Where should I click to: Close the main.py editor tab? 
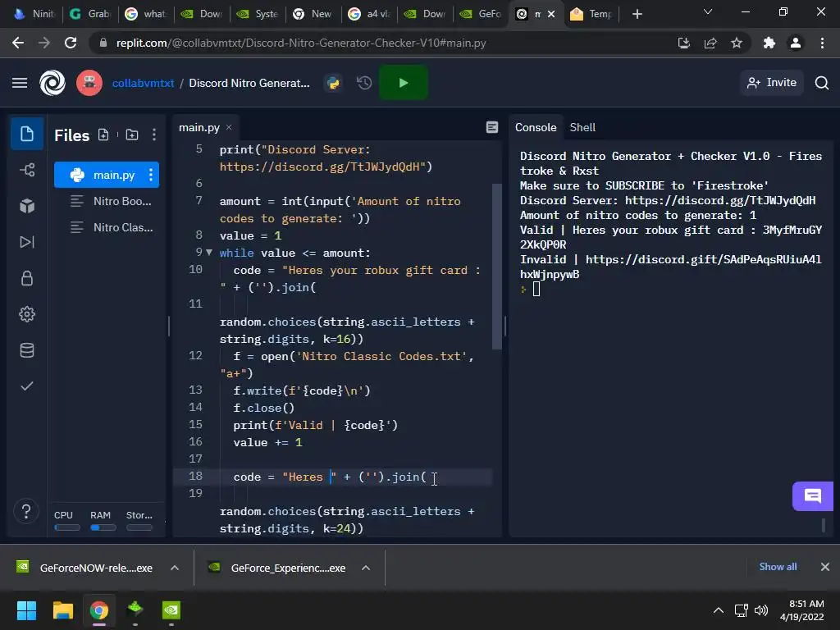pos(229,127)
